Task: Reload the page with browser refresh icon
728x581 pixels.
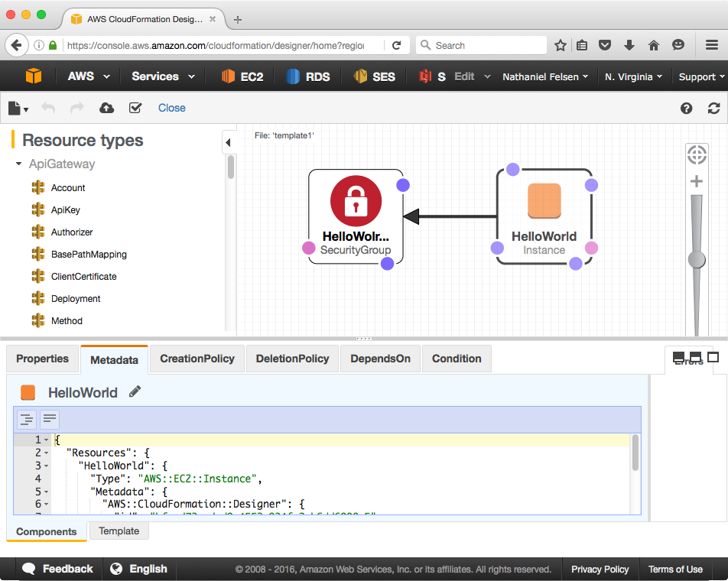Action: [x=396, y=45]
